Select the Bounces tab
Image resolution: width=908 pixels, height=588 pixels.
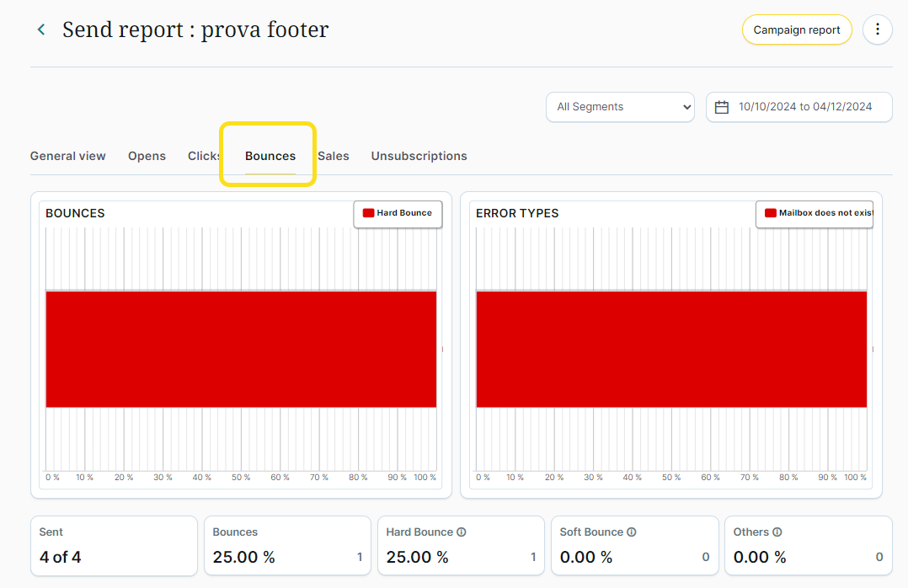270,156
